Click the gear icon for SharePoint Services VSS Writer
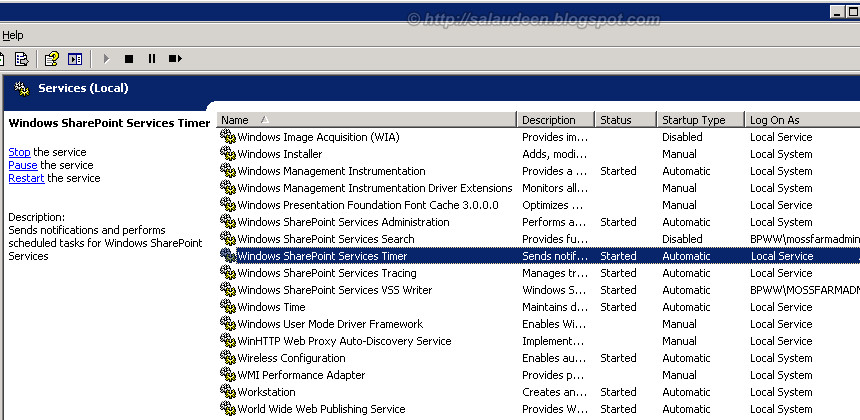860x420 pixels. [x=228, y=290]
